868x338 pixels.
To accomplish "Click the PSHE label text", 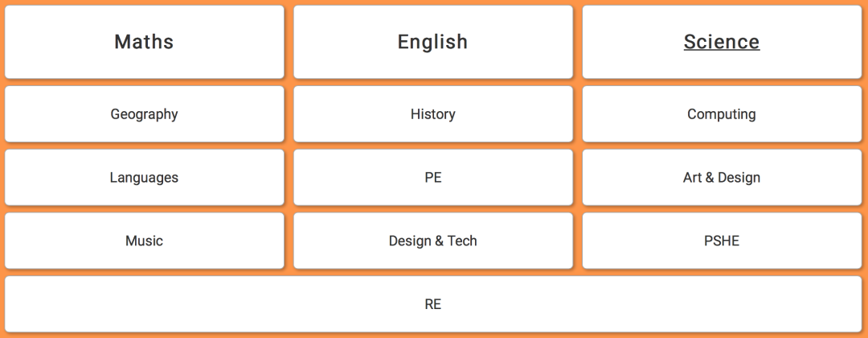I will coord(721,241).
